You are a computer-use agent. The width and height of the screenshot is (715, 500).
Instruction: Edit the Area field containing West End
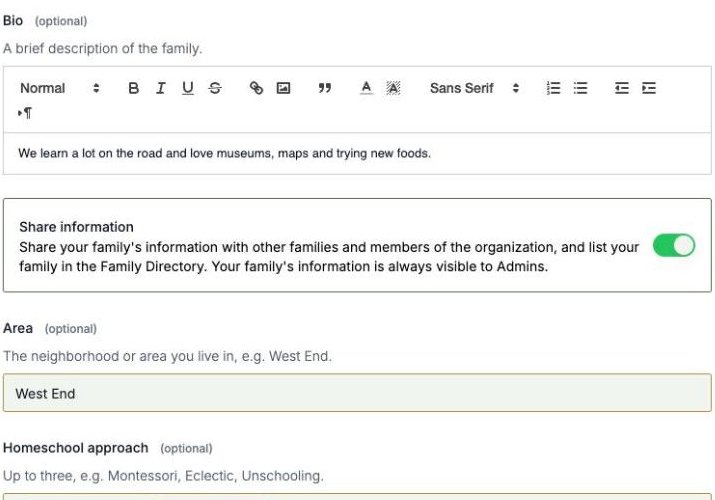coord(357,393)
